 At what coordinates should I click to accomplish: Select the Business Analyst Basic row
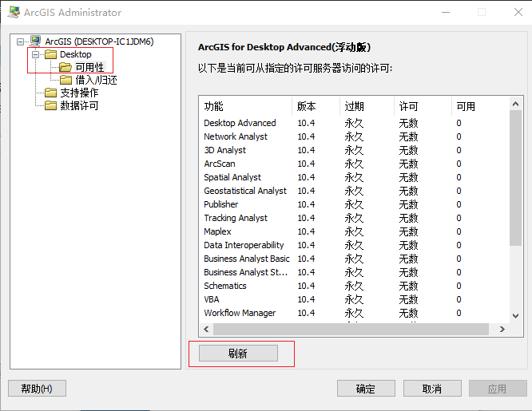(x=354, y=259)
